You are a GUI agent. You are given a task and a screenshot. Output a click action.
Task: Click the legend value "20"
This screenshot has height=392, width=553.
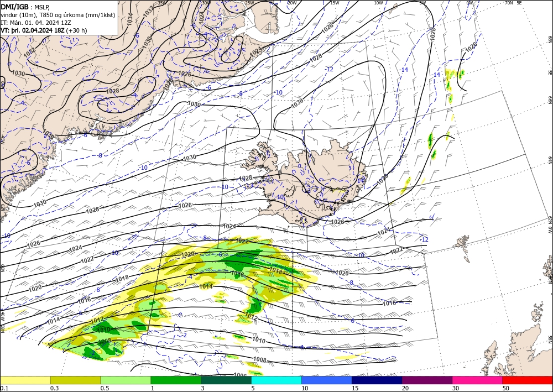pos(405,388)
